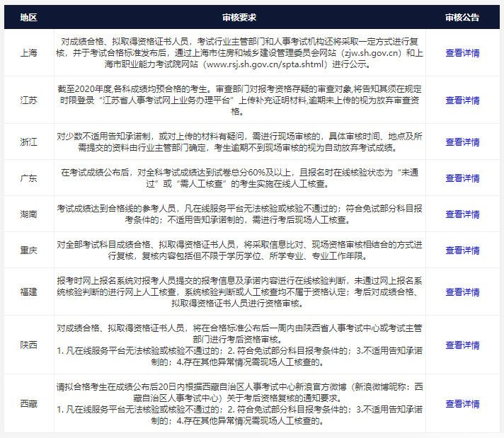This screenshot has height=438, width=504.
Task: Select the 江苏 region cell
Action: pos(29,100)
